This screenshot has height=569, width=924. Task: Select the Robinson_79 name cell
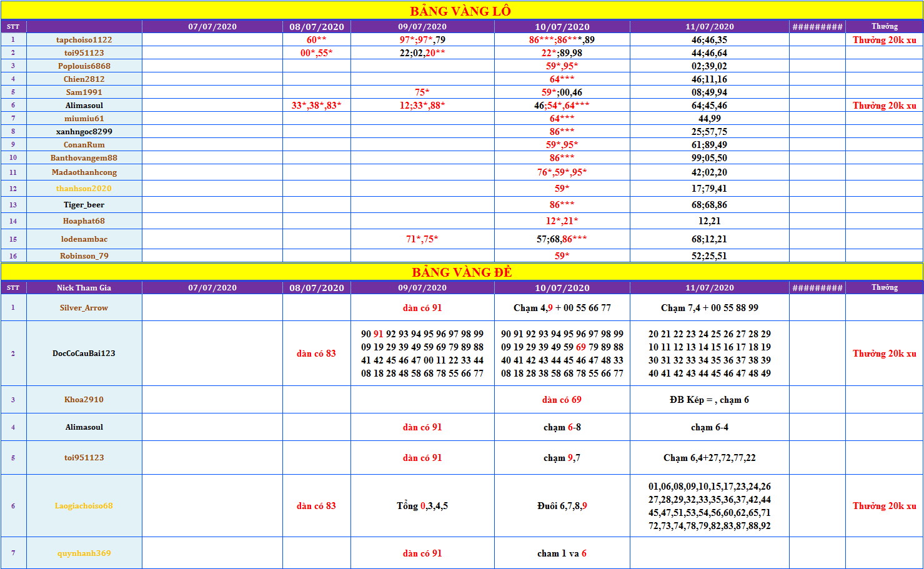pos(84,256)
